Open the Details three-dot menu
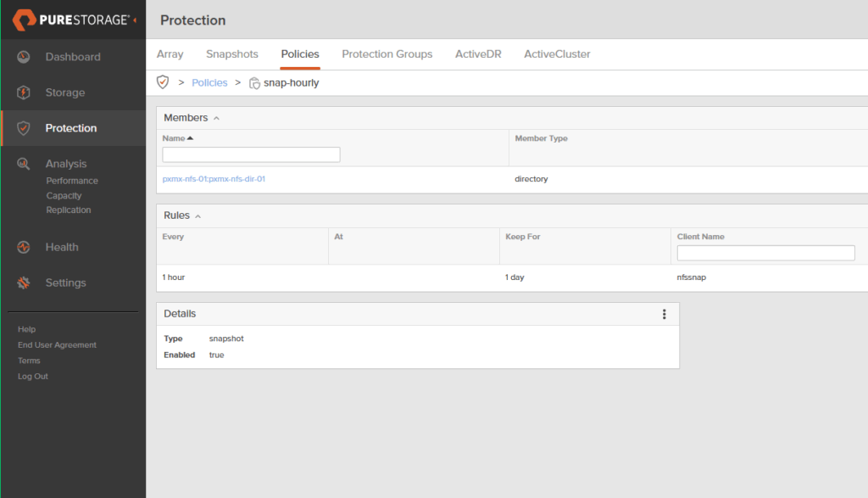This screenshot has width=868, height=498. pyautogui.click(x=665, y=314)
